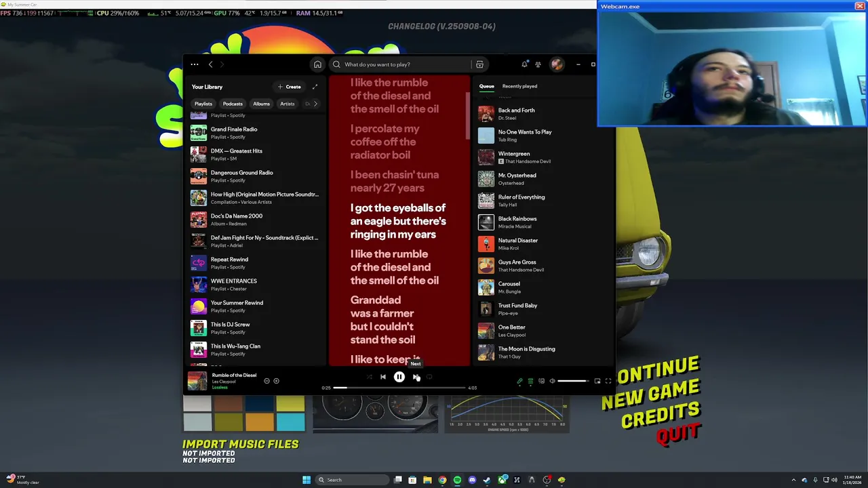Open Steam from the taskbar
This screenshot has width=868, height=488.
(x=487, y=480)
